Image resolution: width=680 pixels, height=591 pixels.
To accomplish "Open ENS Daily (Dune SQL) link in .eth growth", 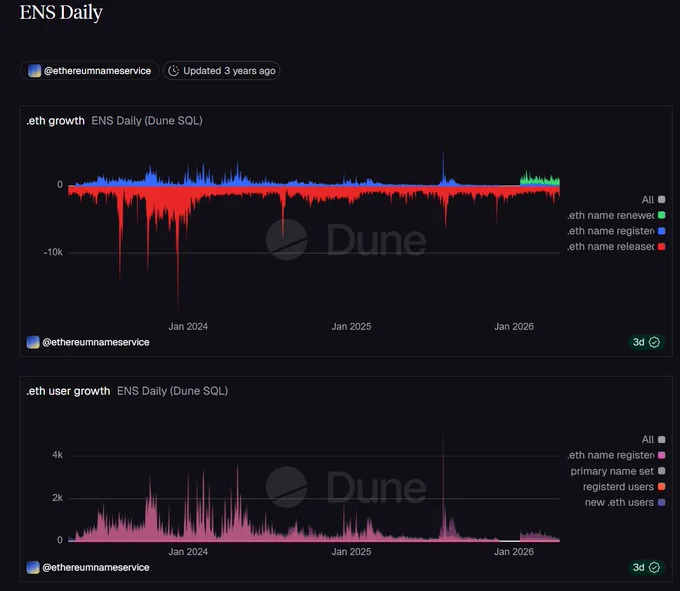I will point(147,121).
